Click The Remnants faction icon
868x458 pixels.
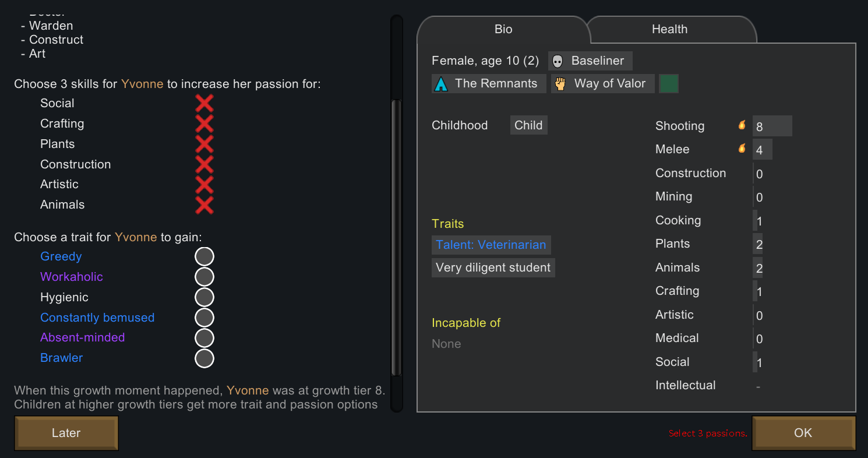(441, 84)
